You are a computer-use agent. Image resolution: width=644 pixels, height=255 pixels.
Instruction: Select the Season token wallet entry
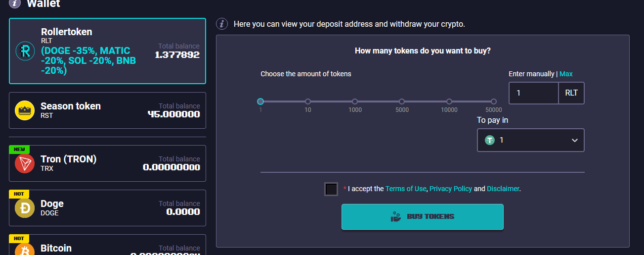pos(107,110)
